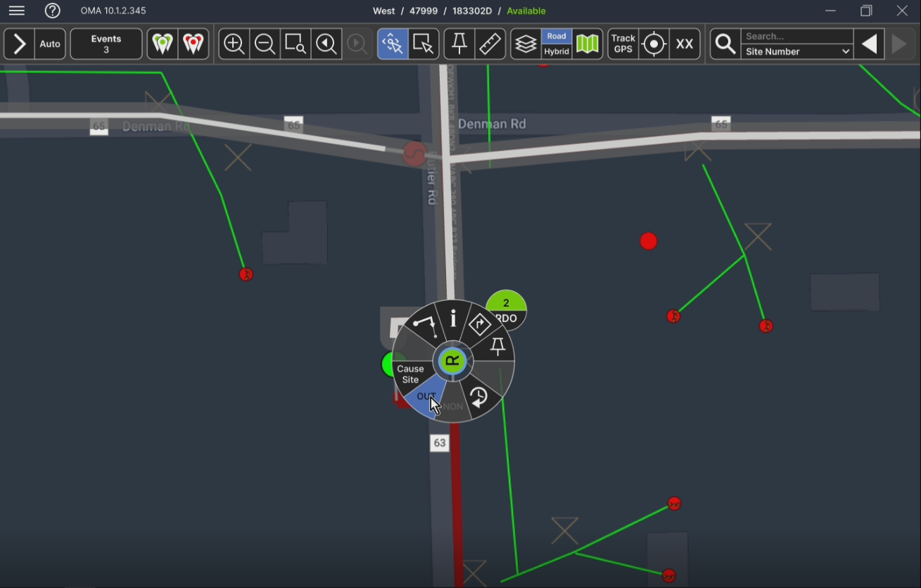The width and height of the screenshot is (921, 588).
Task: Open the hamburger menu
Action: click(x=16, y=11)
